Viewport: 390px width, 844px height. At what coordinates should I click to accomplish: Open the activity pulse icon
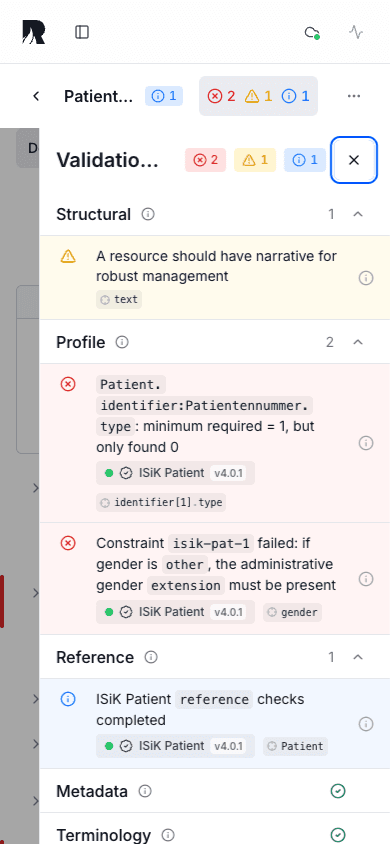pos(356,32)
